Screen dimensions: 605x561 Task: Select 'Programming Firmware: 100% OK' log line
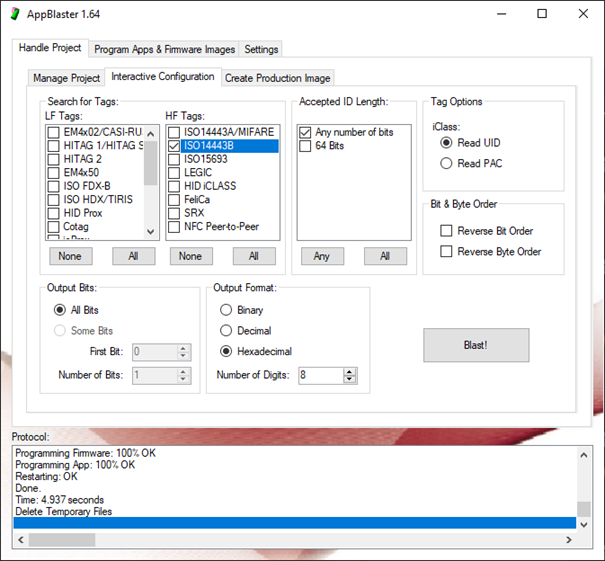(x=85, y=453)
